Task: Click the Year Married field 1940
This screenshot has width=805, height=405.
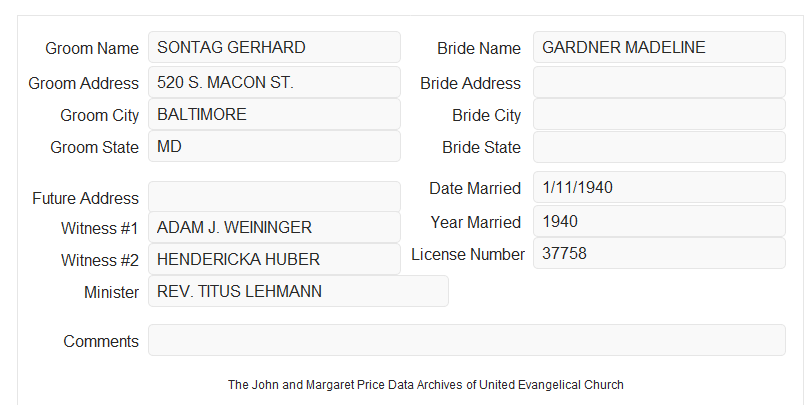Action: click(x=659, y=221)
